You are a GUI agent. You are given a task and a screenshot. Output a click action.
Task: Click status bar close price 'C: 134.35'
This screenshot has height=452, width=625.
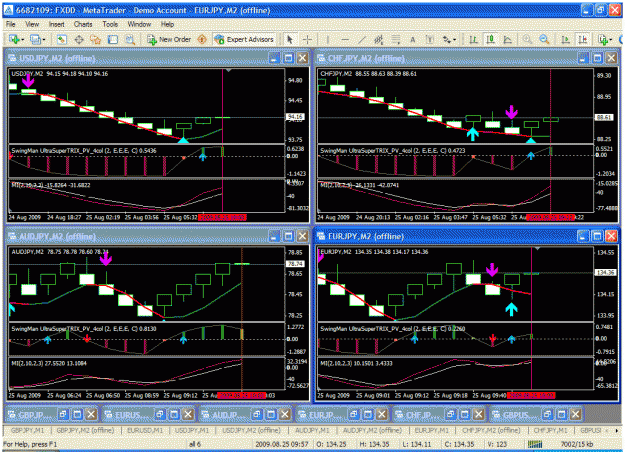[460, 444]
